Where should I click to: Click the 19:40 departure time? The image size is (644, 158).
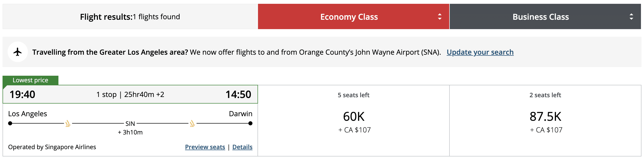pos(22,94)
